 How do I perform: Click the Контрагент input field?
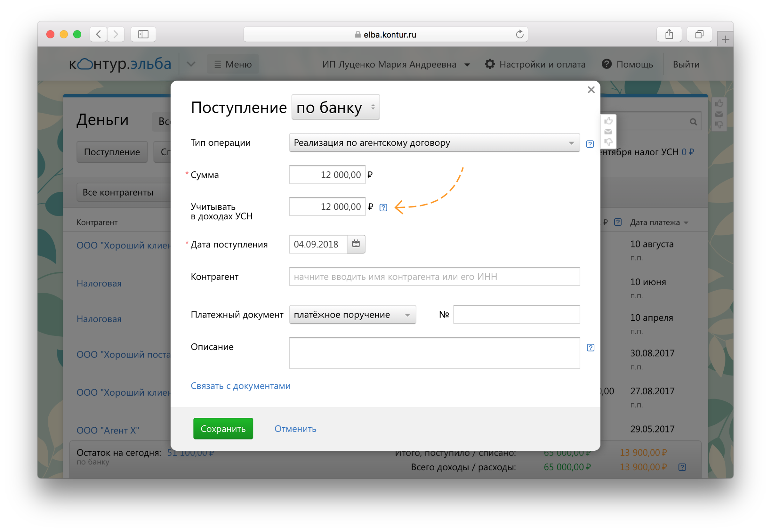(x=434, y=277)
